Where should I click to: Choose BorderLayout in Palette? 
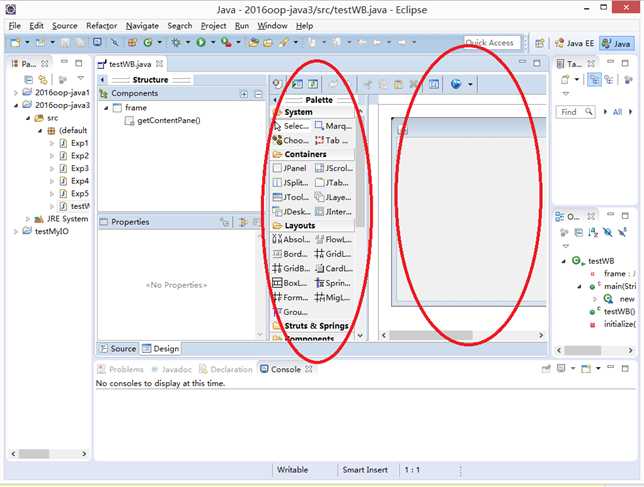point(290,254)
